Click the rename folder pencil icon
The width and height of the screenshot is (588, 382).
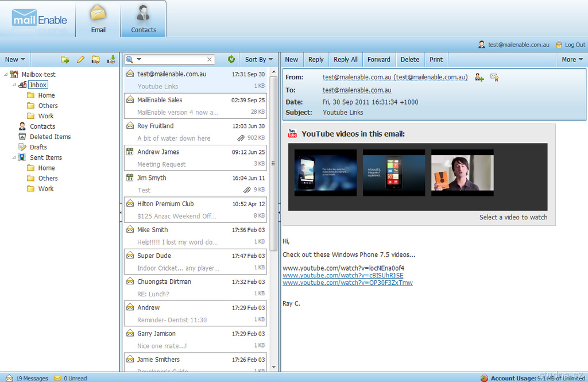(81, 60)
